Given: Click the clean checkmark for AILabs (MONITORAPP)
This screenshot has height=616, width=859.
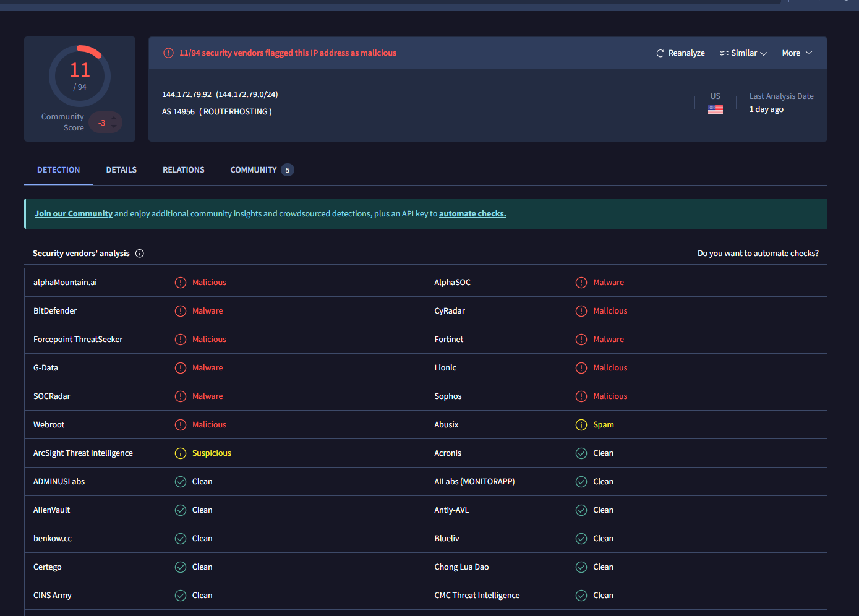Looking at the screenshot, I should (x=581, y=482).
